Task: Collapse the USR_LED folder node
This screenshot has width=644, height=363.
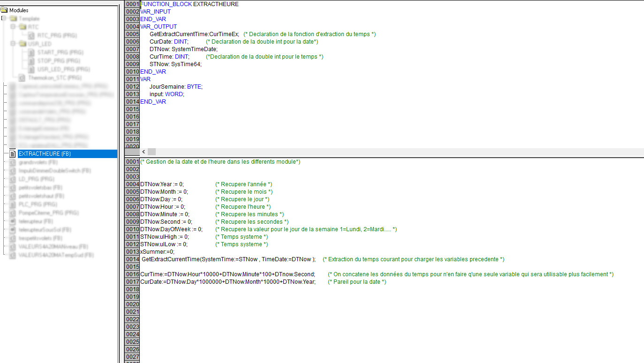Action: [x=13, y=44]
